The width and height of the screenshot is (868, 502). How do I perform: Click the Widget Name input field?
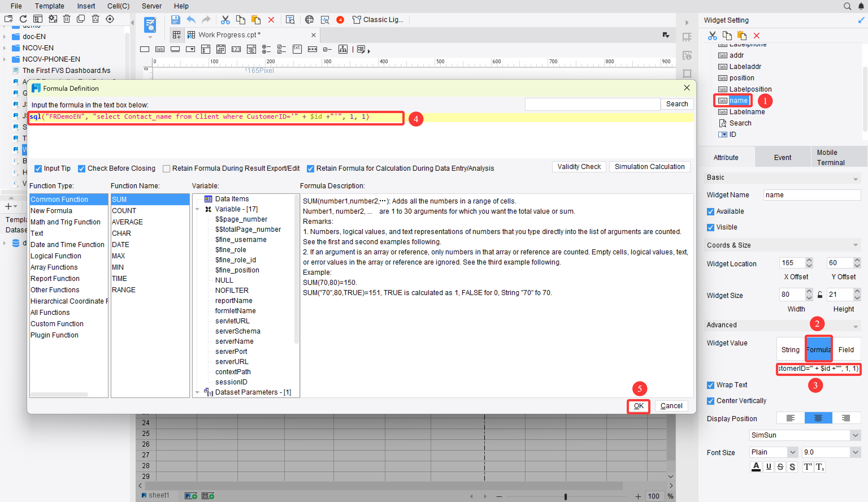click(x=812, y=195)
